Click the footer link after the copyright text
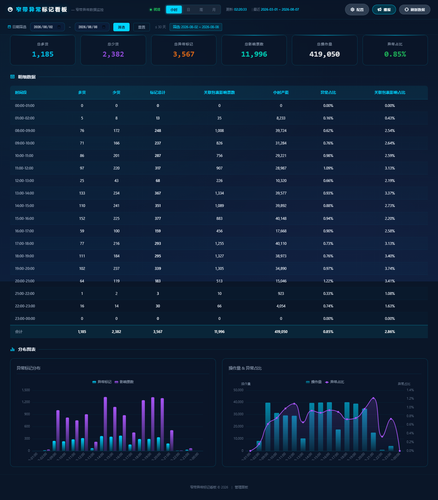The width and height of the screenshot is (438, 500). (241, 487)
